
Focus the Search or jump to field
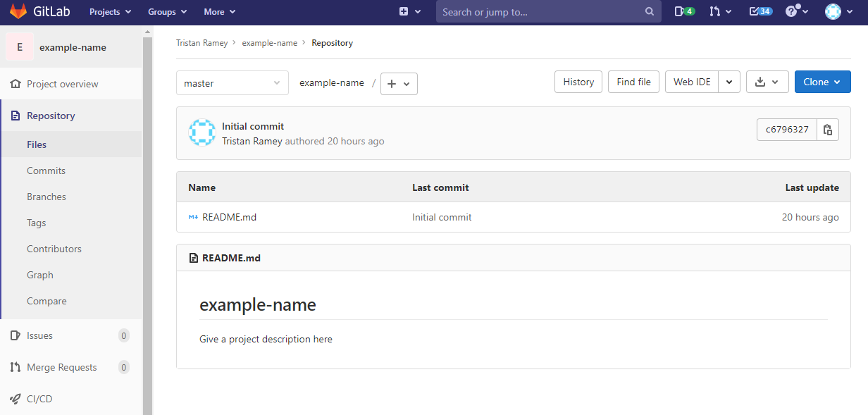click(x=539, y=12)
